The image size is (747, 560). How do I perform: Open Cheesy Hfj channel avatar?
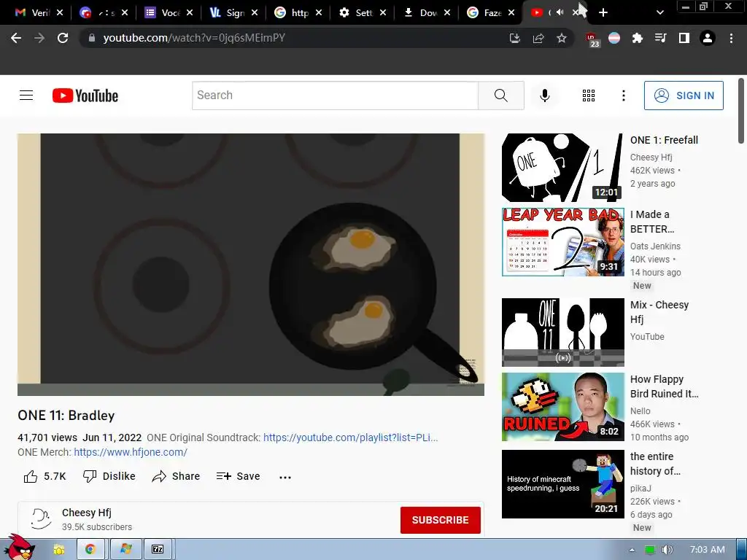(41, 518)
